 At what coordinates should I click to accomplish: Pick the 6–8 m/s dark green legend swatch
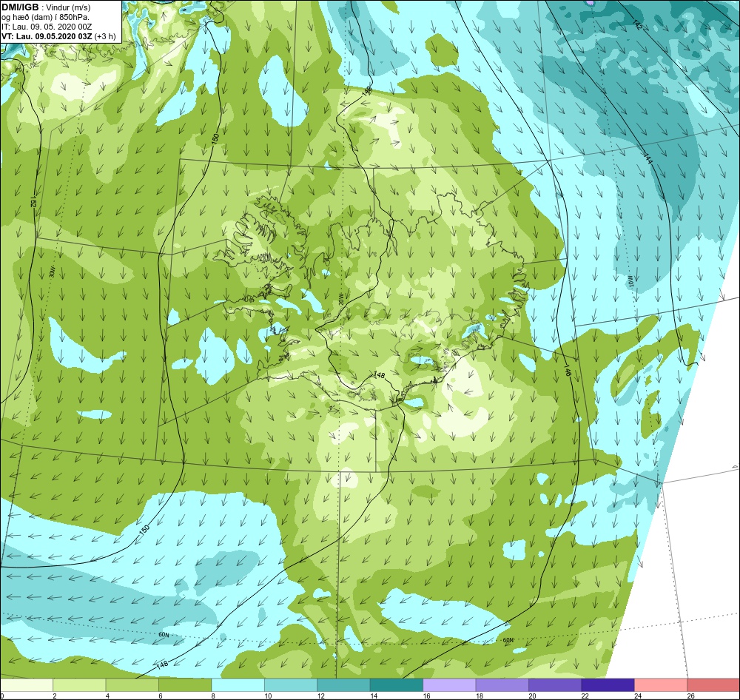(185, 685)
